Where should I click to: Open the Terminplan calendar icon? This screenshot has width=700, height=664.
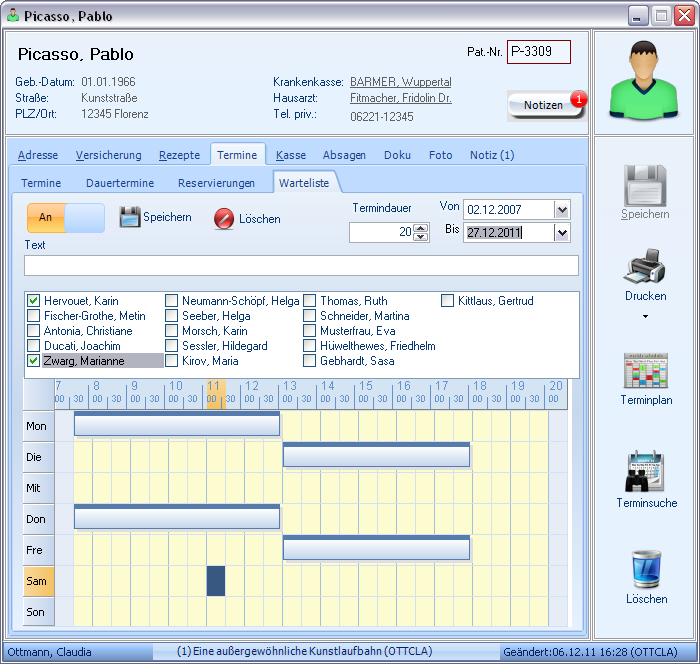(646, 371)
